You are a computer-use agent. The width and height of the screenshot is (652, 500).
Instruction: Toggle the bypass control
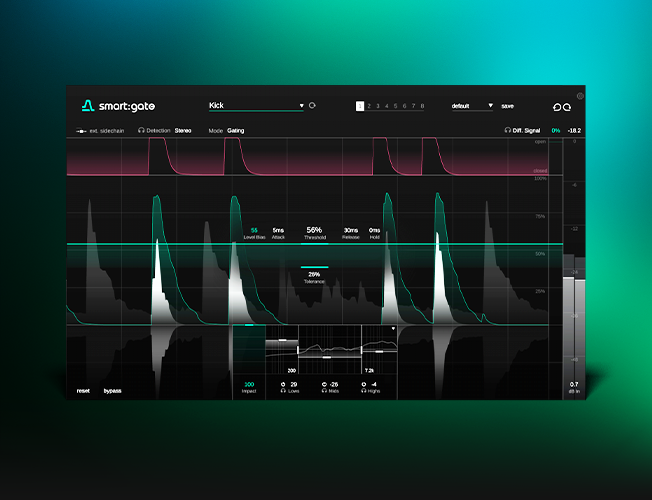[112, 391]
